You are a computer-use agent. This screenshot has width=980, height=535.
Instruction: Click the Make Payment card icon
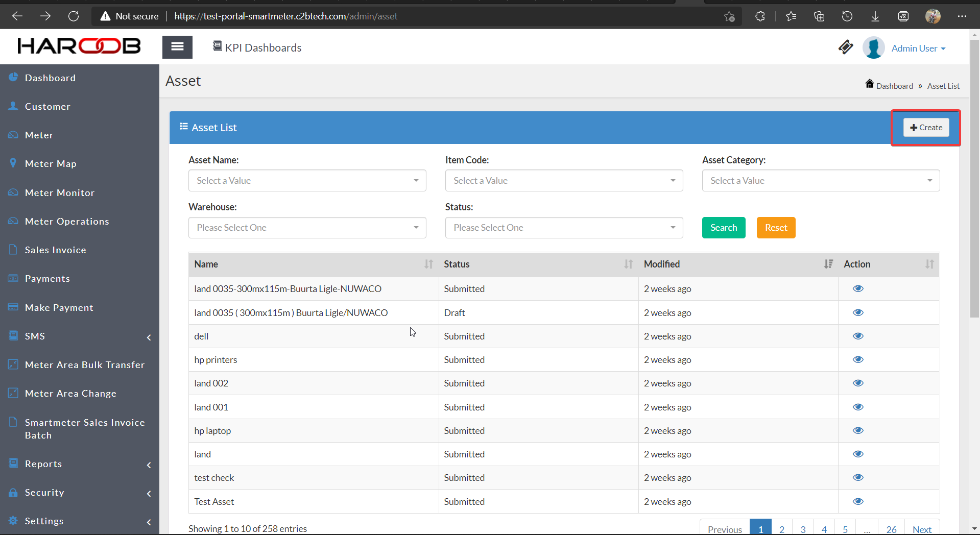[x=13, y=307]
